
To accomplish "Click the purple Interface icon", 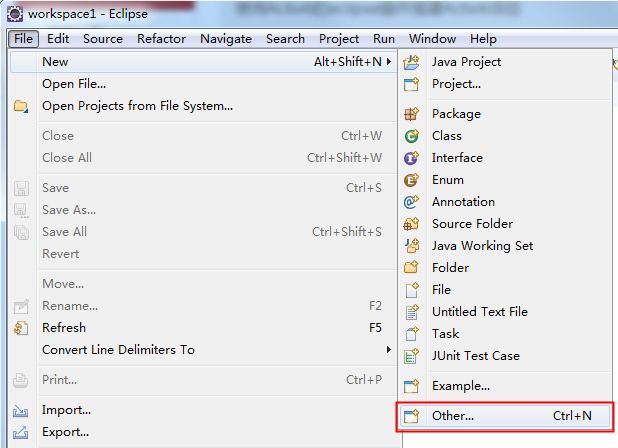I will tap(411, 158).
